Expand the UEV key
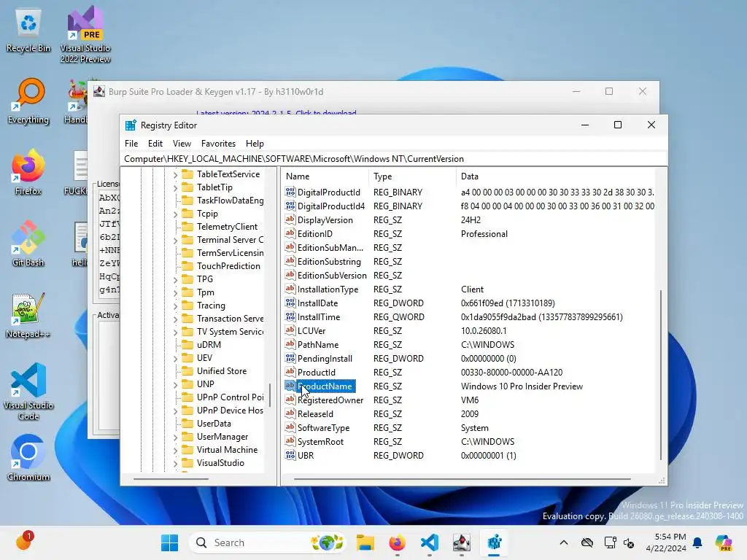Image resolution: width=747 pixels, height=560 pixels. coord(175,359)
